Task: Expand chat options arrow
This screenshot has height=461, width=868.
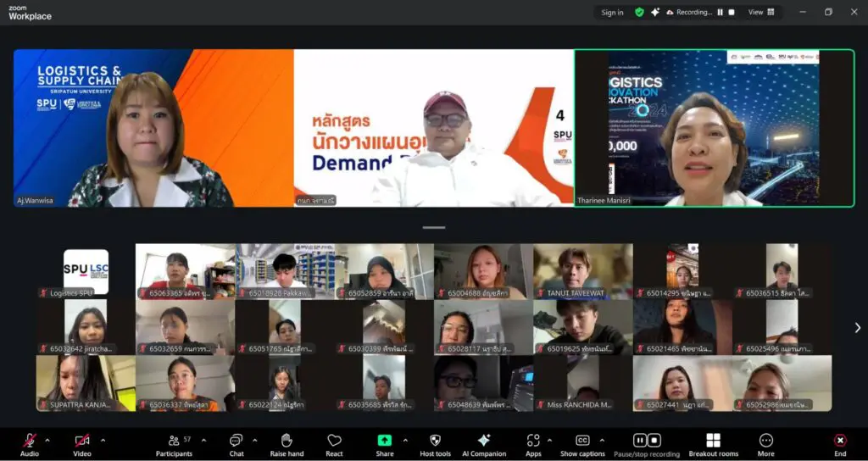Action: click(254, 441)
